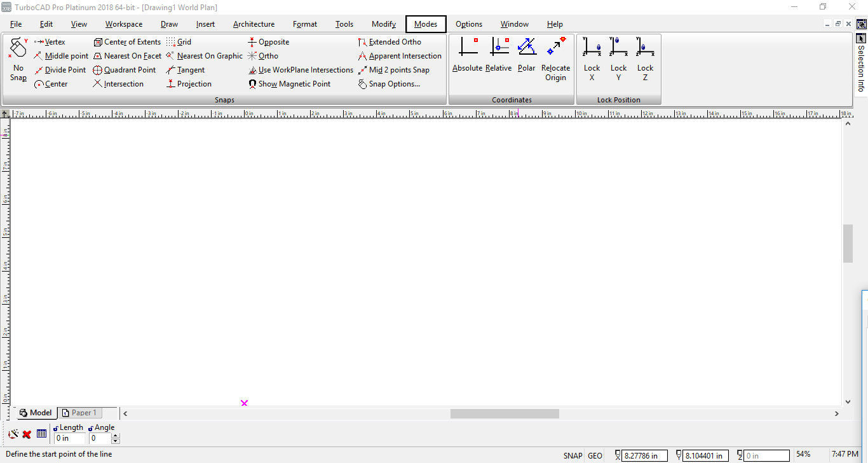The width and height of the screenshot is (868, 463).
Task: Enable Extended Ortho snap
Action: 390,42
